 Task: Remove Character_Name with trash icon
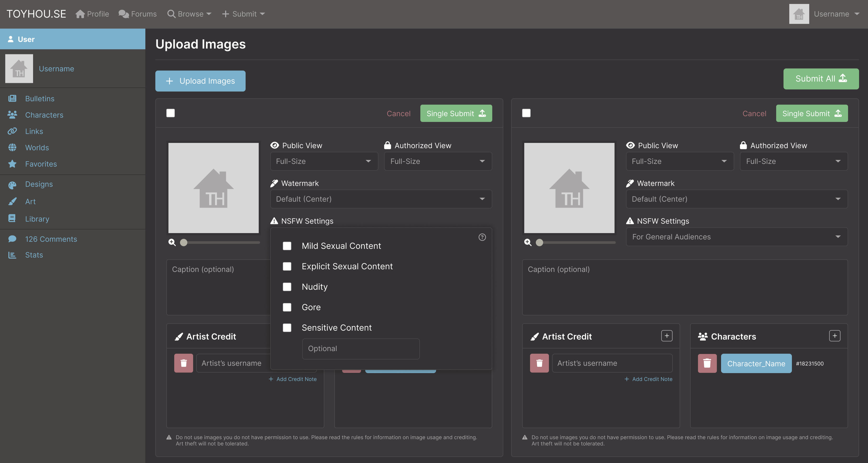(707, 363)
